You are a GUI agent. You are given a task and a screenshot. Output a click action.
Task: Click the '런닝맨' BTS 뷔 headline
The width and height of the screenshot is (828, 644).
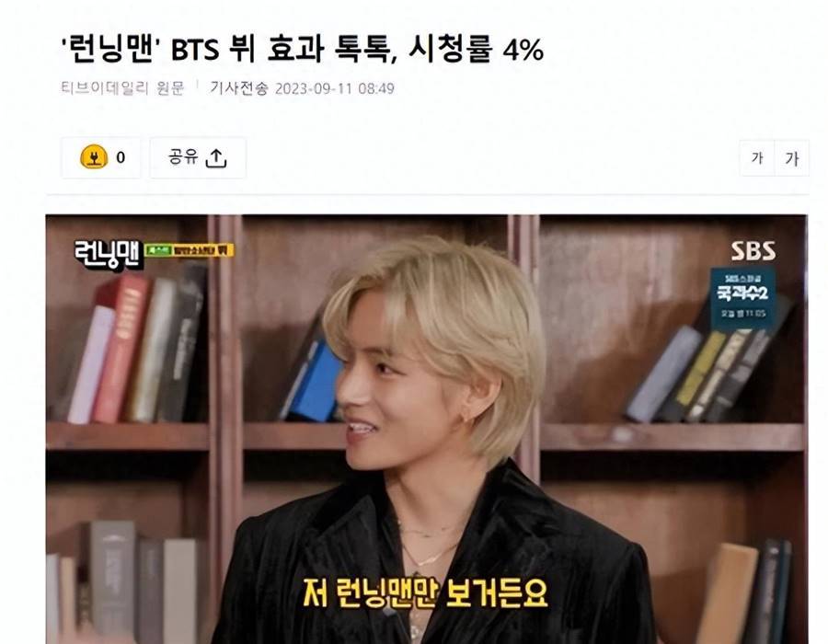[302, 50]
